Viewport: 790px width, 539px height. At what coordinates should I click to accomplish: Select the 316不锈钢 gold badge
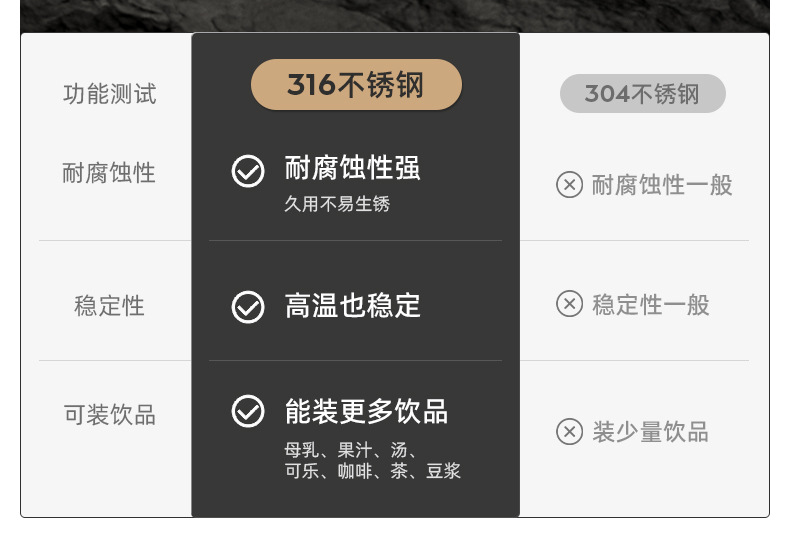[x=356, y=85]
